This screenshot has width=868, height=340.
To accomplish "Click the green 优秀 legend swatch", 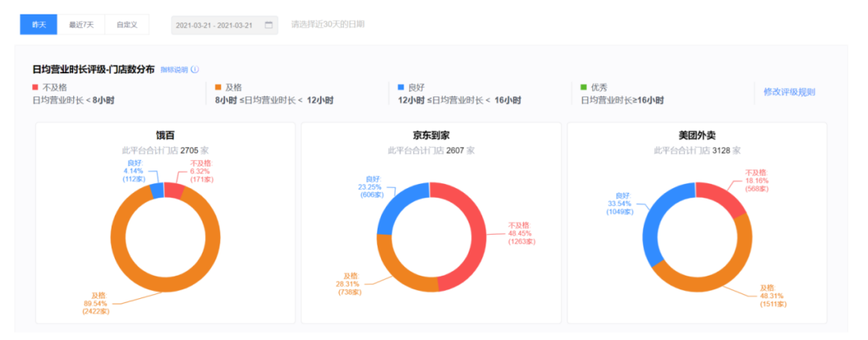I will [583, 88].
